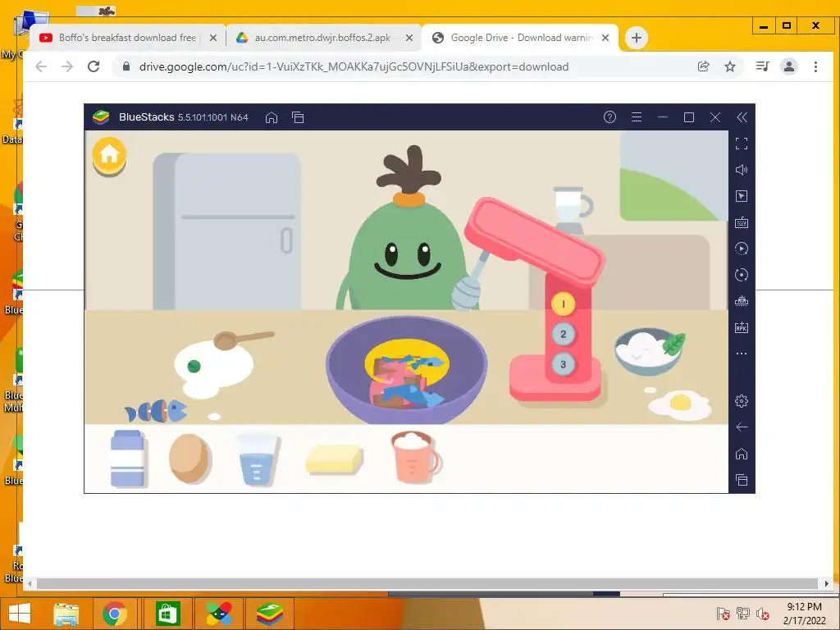Switch to Google Drive Download warning tab
The width and height of the screenshot is (840, 630).
521,38
